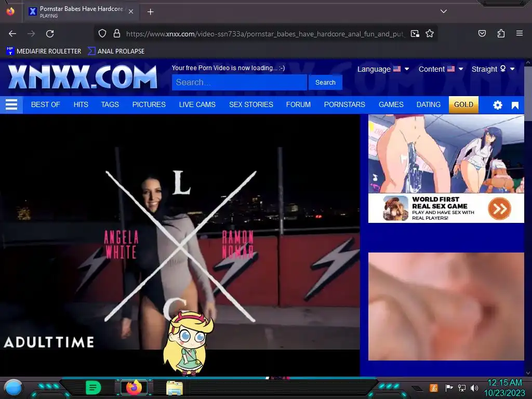Open the site hamburger menu icon
532x399 pixels.
11,104
